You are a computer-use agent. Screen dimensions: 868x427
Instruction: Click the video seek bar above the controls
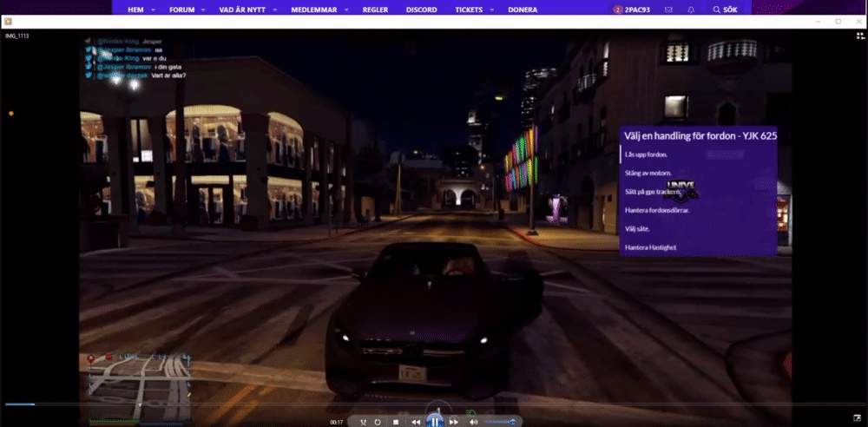click(x=434, y=404)
